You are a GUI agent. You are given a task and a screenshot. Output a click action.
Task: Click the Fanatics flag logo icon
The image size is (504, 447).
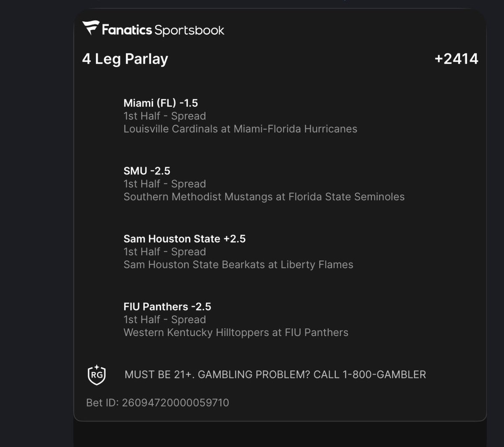click(x=91, y=28)
